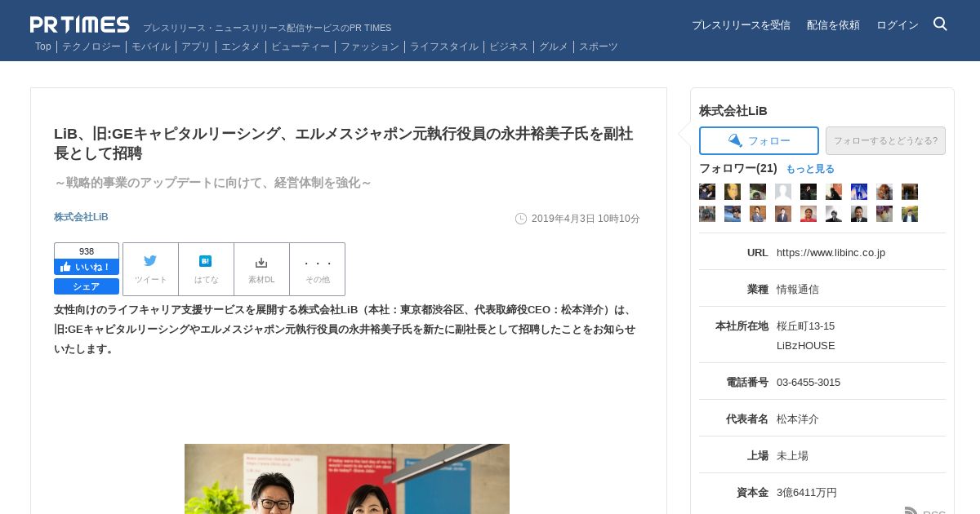Select the アプリ category
The image size is (980, 514).
[x=196, y=47]
